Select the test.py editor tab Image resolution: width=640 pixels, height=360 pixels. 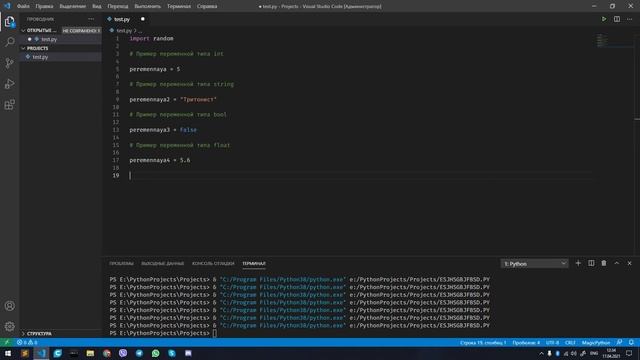point(122,19)
